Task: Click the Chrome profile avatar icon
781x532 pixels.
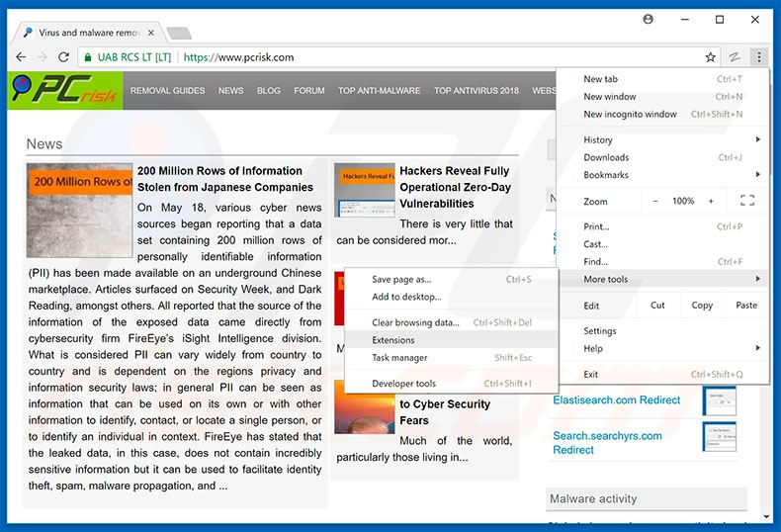Action: click(x=649, y=19)
